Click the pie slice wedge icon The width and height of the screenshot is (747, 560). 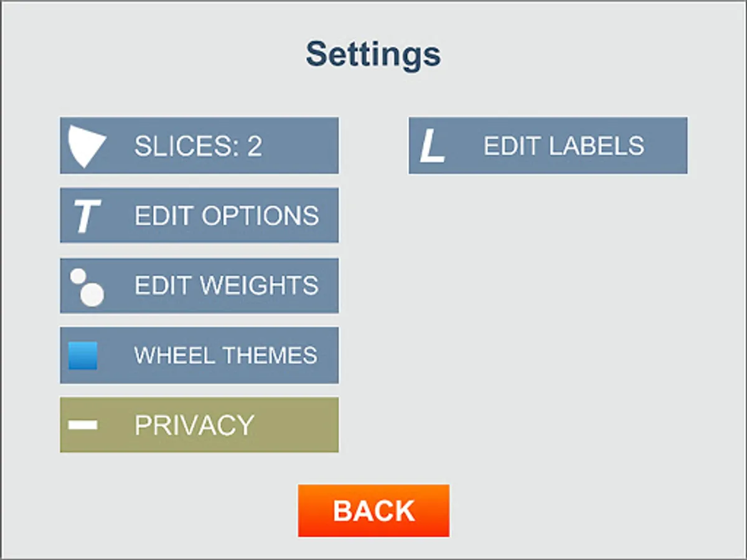pyautogui.click(x=86, y=146)
